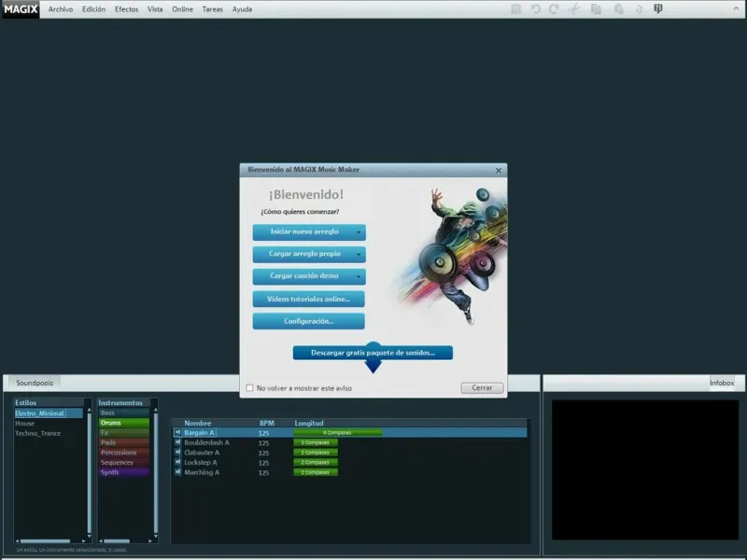Click the 4 compases bar of Bargain A

(338, 432)
